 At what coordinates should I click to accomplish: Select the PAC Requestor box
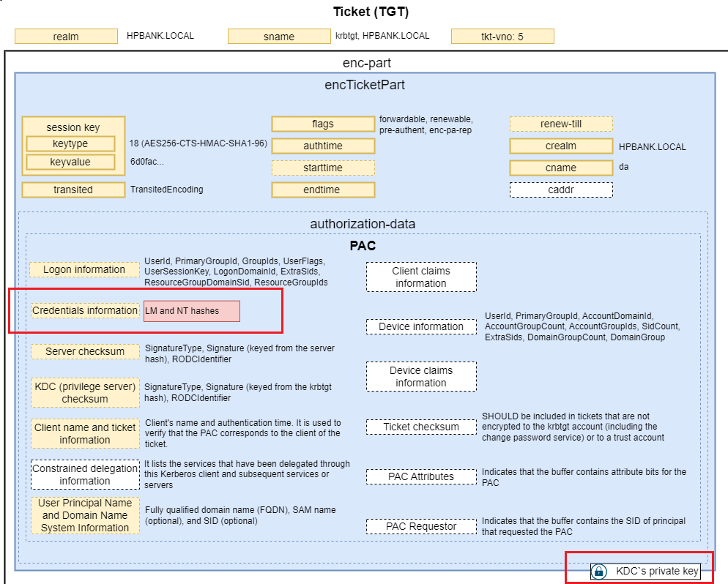tap(421, 526)
